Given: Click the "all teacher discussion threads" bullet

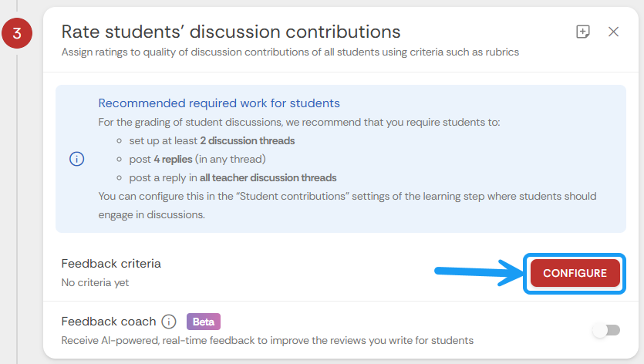Looking at the screenshot, I should [x=233, y=177].
